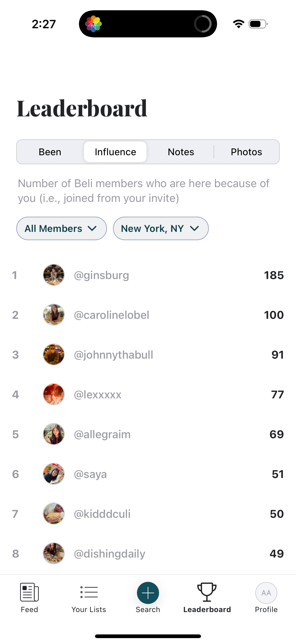Open the New York, NY location dropdown

161,228
